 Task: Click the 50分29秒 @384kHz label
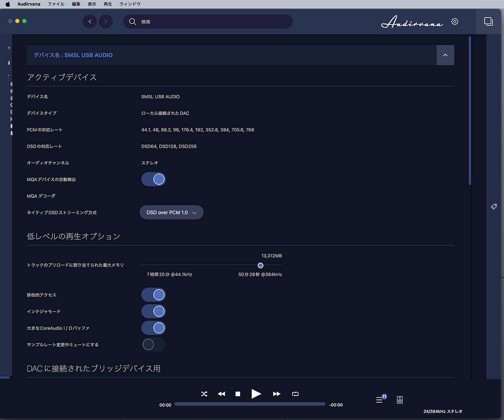point(260,274)
